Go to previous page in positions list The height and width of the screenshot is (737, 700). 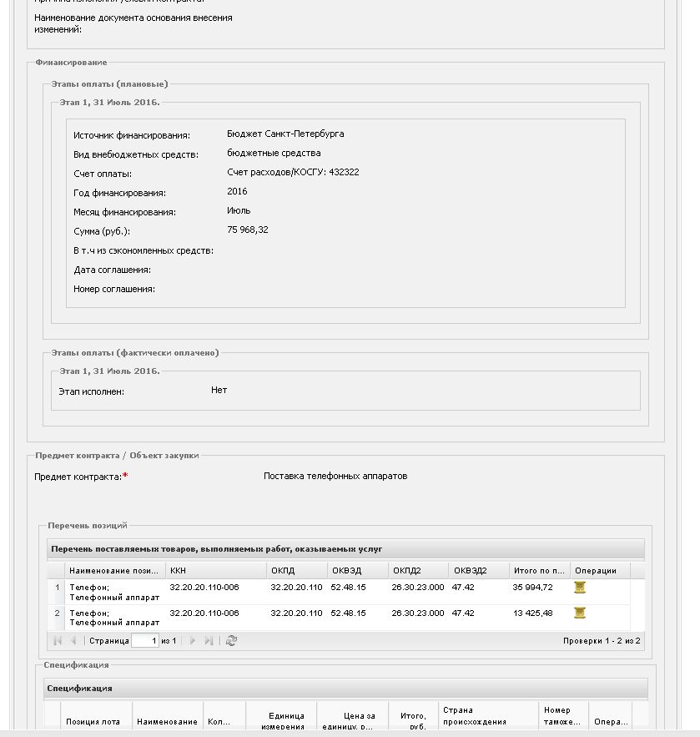(x=73, y=641)
